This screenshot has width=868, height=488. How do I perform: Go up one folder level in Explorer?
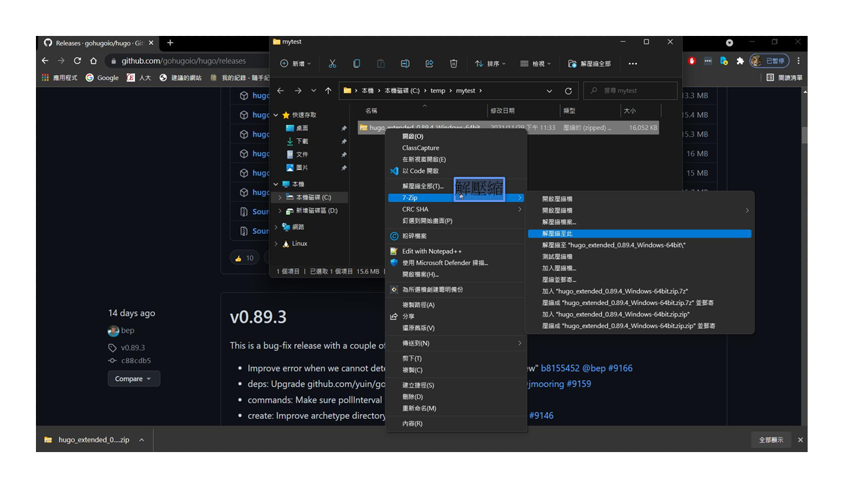click(328, 91)
